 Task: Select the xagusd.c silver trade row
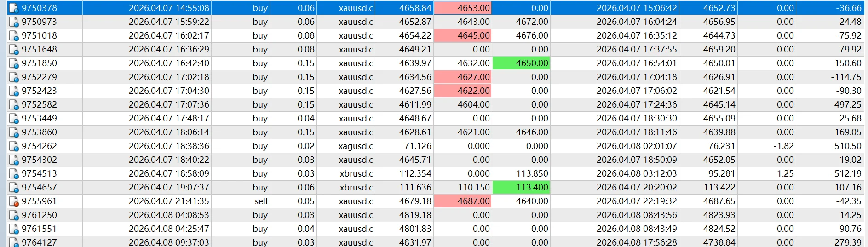pyautogui.click(x=436, y=146)
